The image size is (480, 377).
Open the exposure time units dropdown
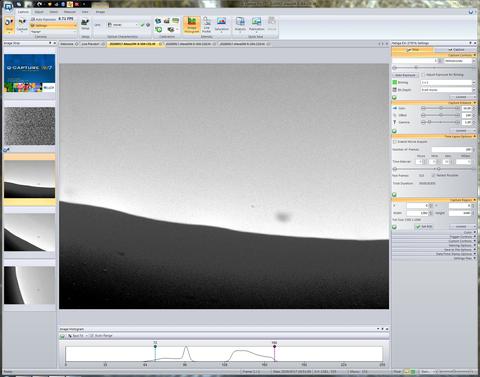460,61
